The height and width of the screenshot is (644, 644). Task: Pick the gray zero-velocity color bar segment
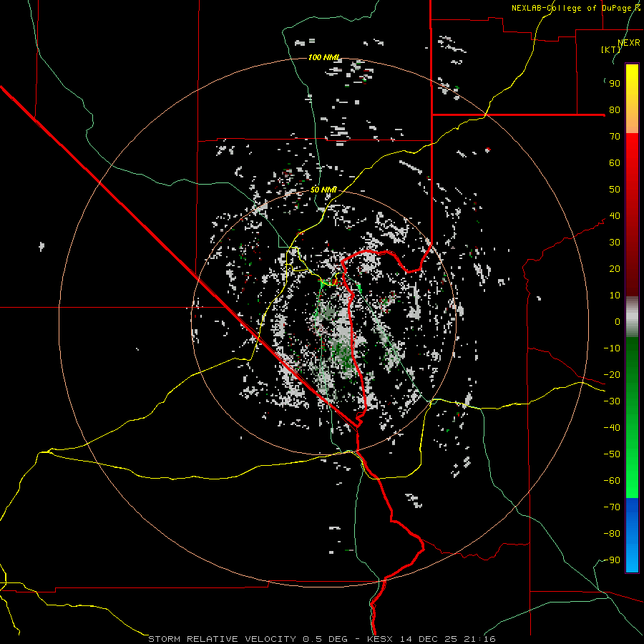632,317
